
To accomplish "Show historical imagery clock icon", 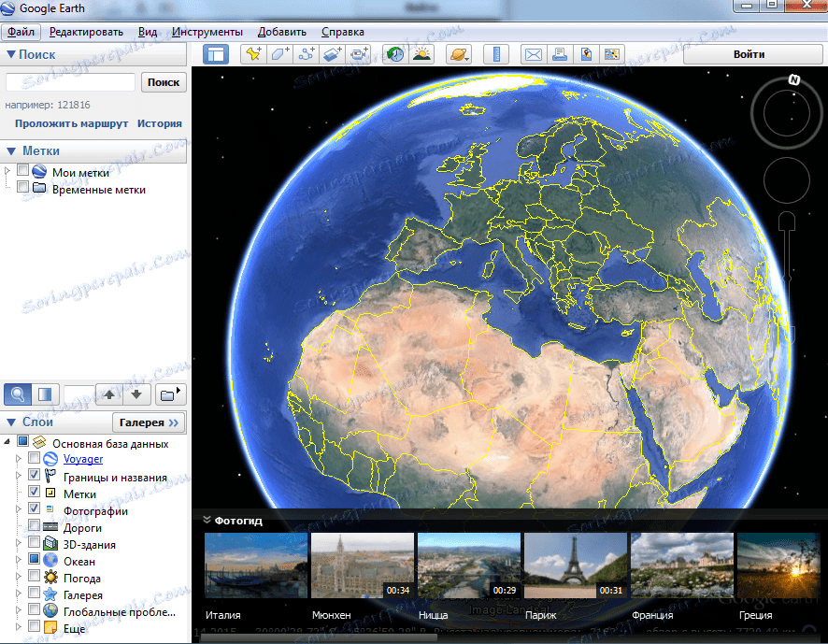I will pos(395,54).
